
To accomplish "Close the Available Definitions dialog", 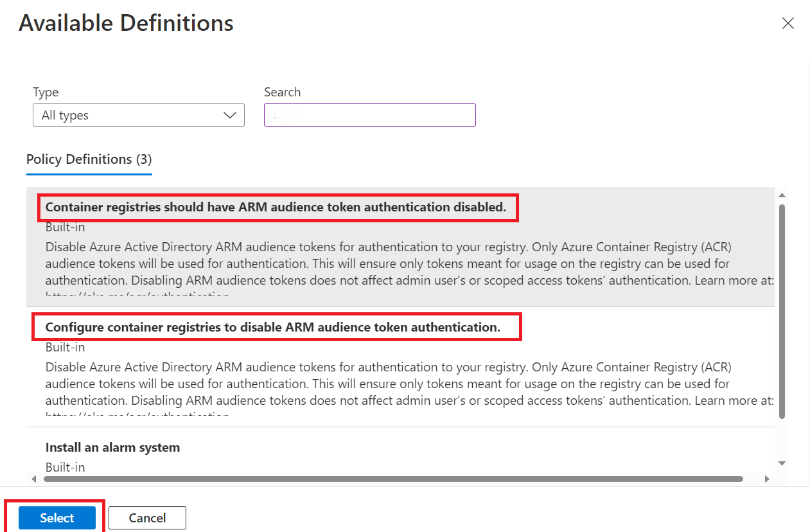I will 788,23.
